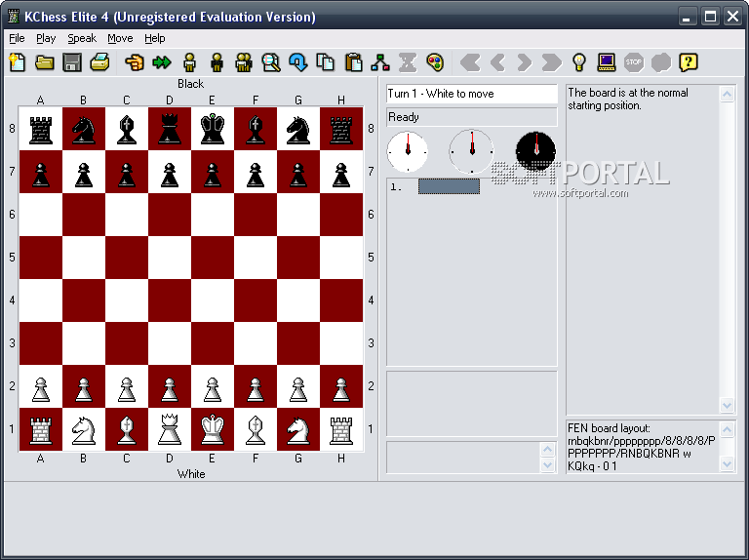Click the down arrow beside the empty text box below the move list
The width and height of the screenshot is (749, 560).
(547, 465)
